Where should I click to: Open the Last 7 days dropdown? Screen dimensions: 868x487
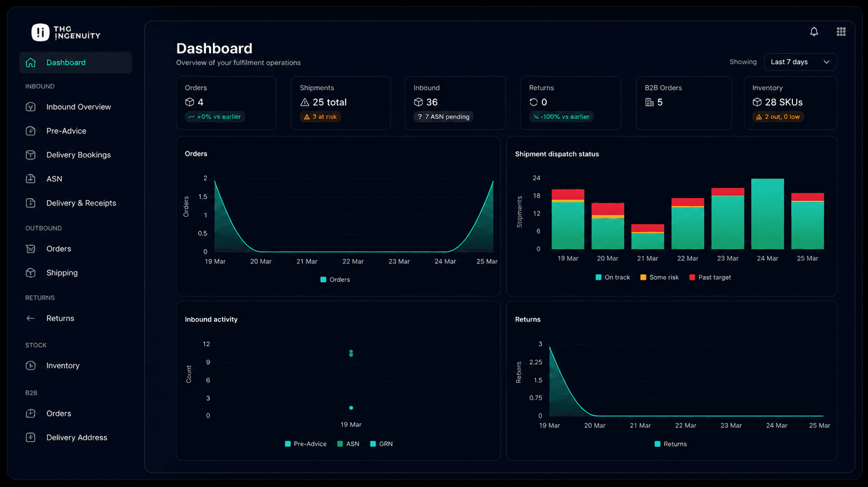coord(800,62)
